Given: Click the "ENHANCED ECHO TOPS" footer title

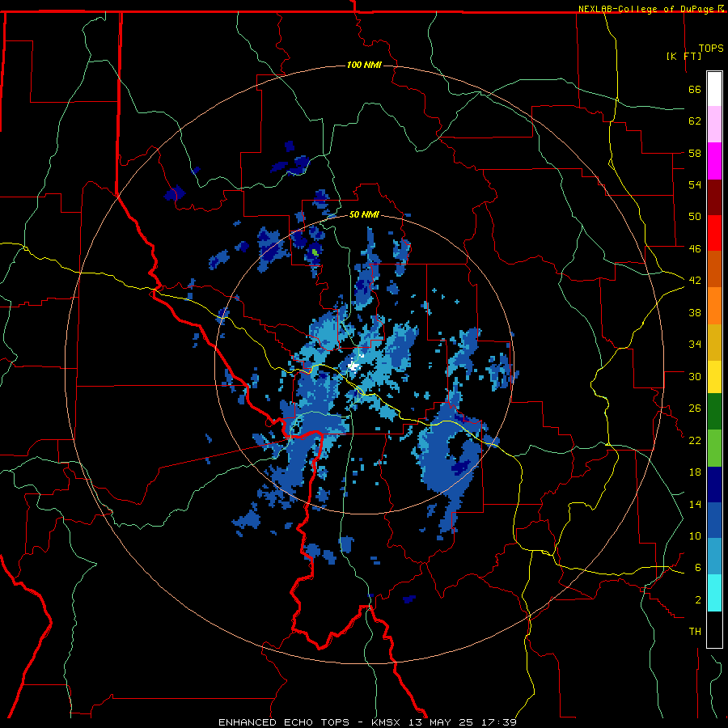Looking at the screenshot, I should tap(283, 722).
